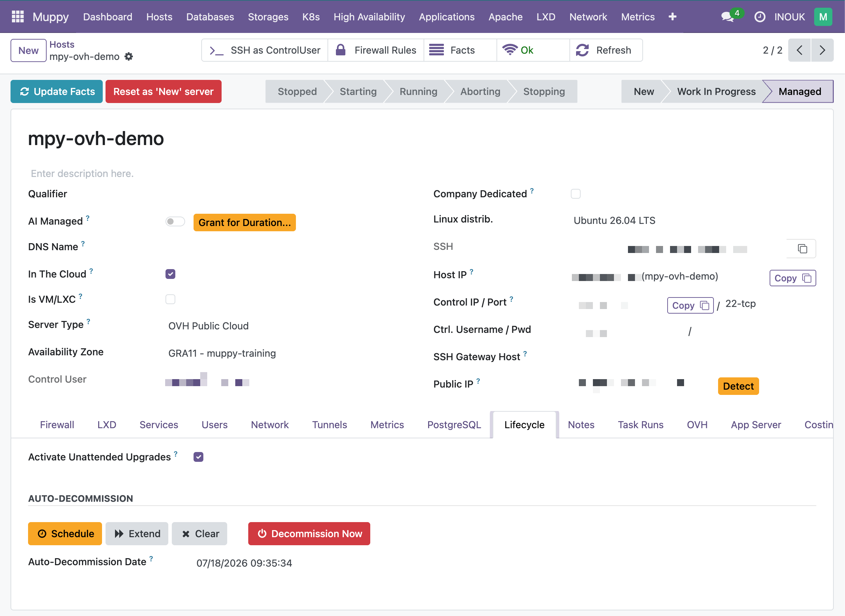Image resolution: width=845 pixels, height=616 pixels.
Task: Edit the host name mpy-ovh-demo title
Action: pyautogui.click(x=96, y=139)
